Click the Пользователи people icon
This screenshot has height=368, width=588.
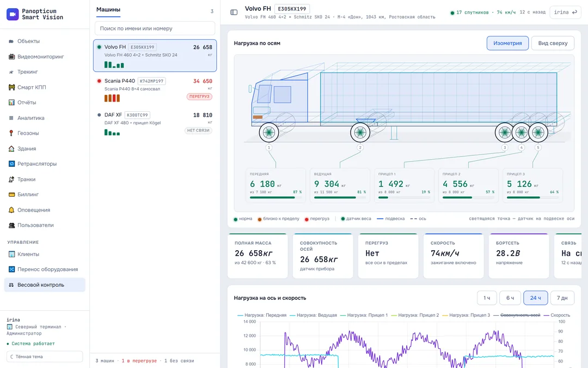pyautogui.click(x=11, y=225)
